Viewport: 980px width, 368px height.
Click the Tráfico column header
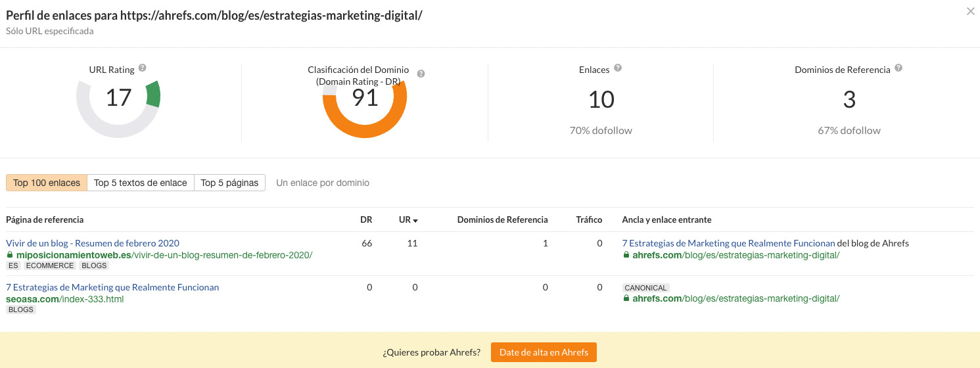point(589,219)
